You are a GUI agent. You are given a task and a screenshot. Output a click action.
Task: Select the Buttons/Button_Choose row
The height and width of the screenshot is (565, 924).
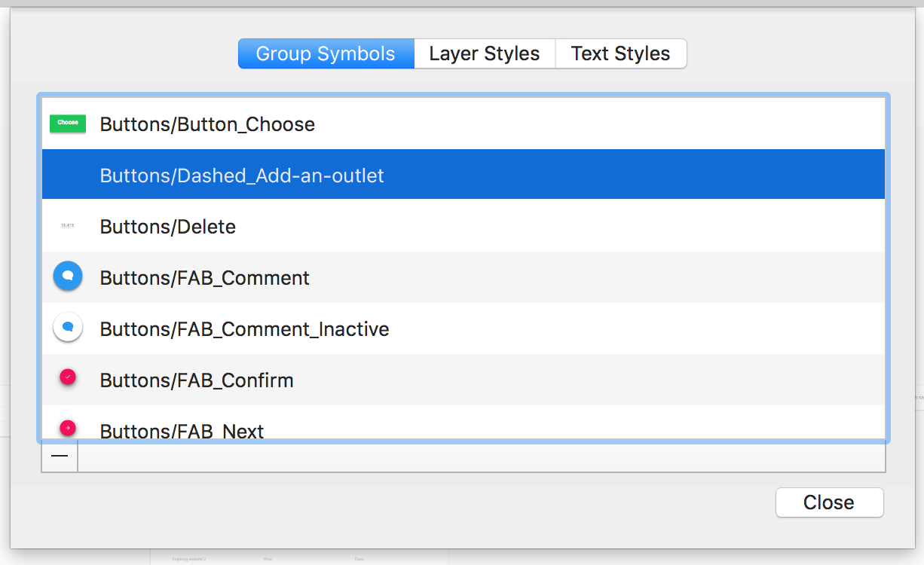point(207,124)
